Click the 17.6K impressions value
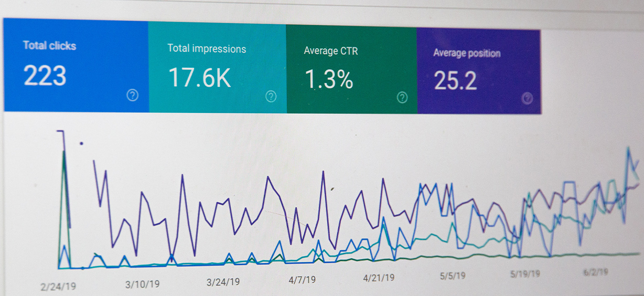Viewport: 644px width, 296px height. tap(199, 77)
